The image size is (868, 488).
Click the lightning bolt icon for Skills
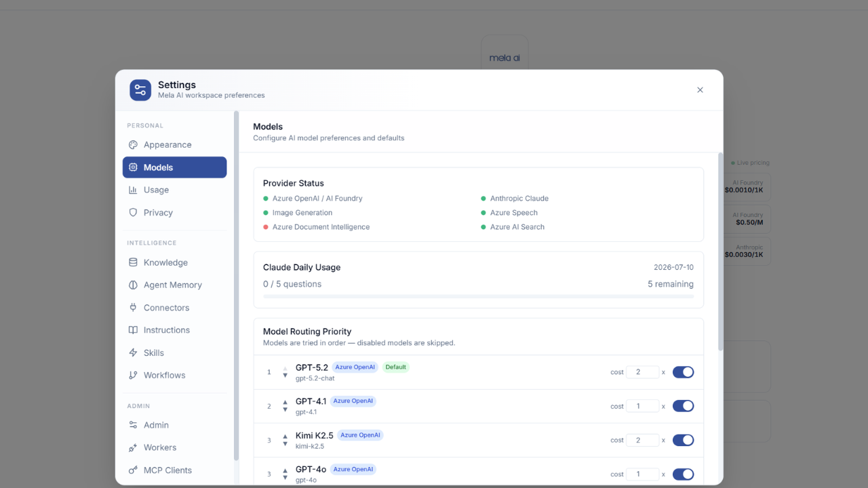coord(133,353)
